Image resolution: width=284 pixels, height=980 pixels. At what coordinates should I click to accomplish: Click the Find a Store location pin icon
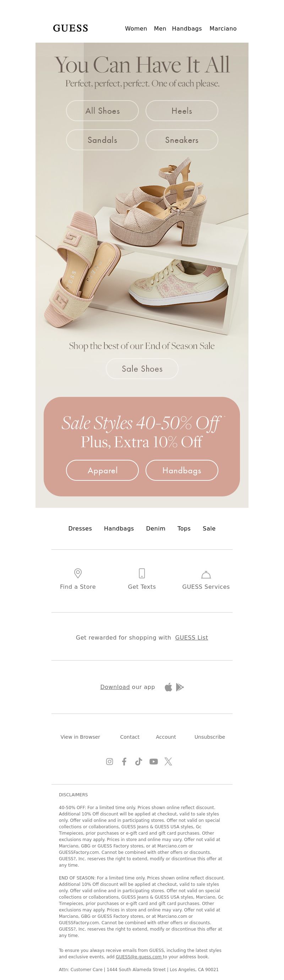77,573
